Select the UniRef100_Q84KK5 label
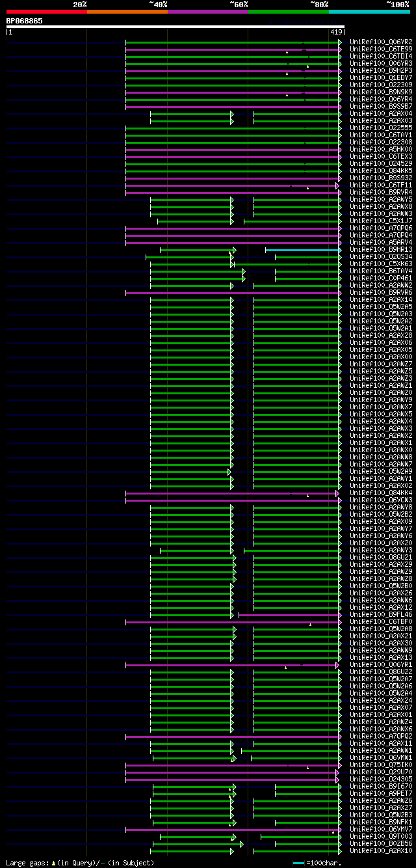Viewport: 416px width, 868px height. [x=381, y=171]
